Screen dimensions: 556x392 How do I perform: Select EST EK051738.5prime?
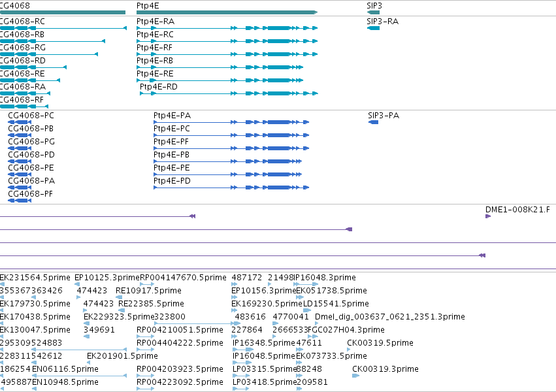coord(331,291)
